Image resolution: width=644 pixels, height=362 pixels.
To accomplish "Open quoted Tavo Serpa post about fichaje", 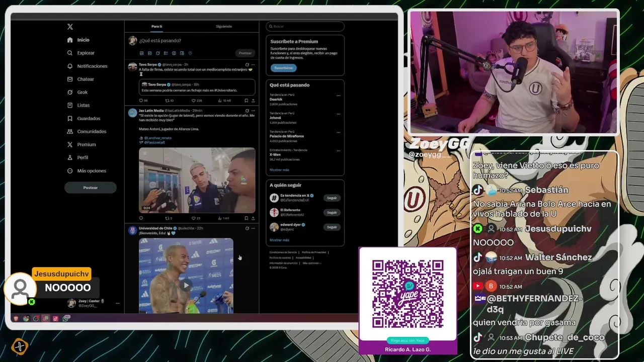I will click(197, 87).
